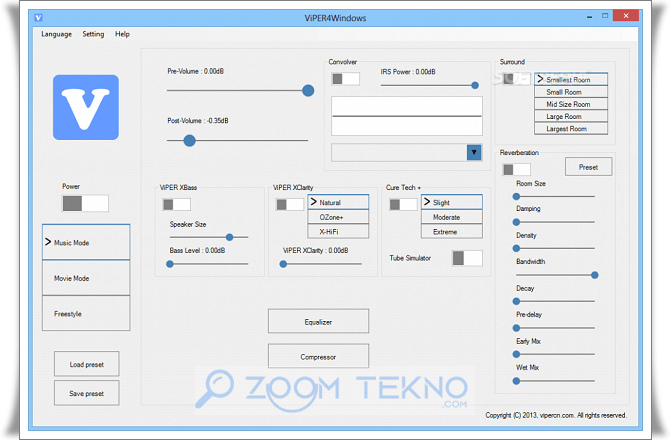Click the Pre-Volume slider handle
The width and height of the screenshot is (671, 440).
(x=308, y=90)
